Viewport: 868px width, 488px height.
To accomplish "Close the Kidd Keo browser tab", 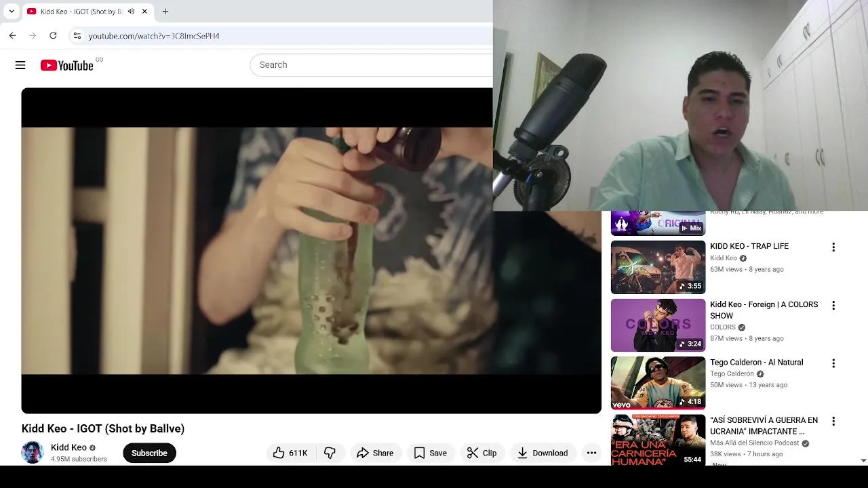I will click(x=144, y=12).
